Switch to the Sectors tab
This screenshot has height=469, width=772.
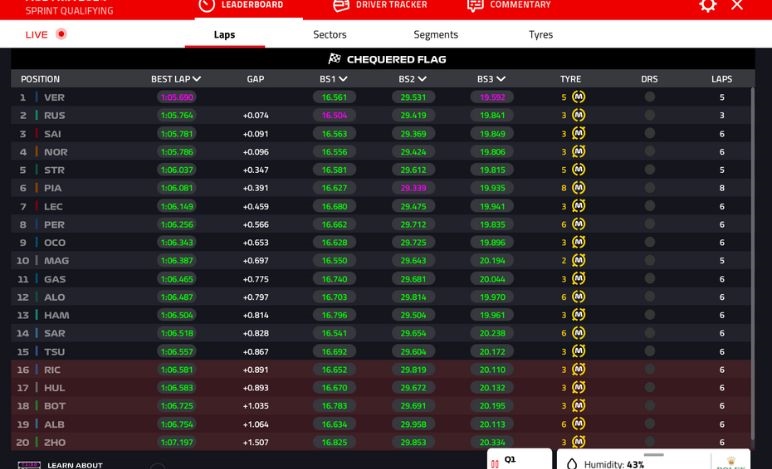pos(329,34)
